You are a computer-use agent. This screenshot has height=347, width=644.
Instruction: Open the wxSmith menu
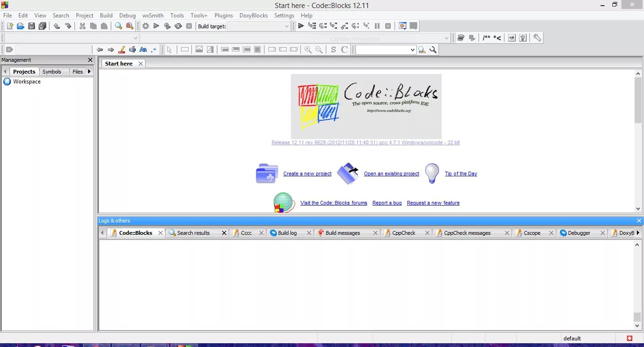153,16
